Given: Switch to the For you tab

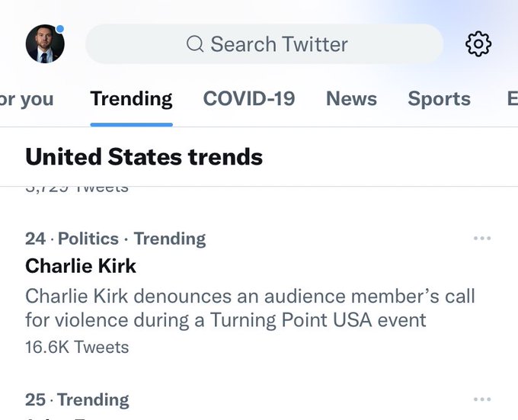Looking at the screenshot, I should point(27,99).
